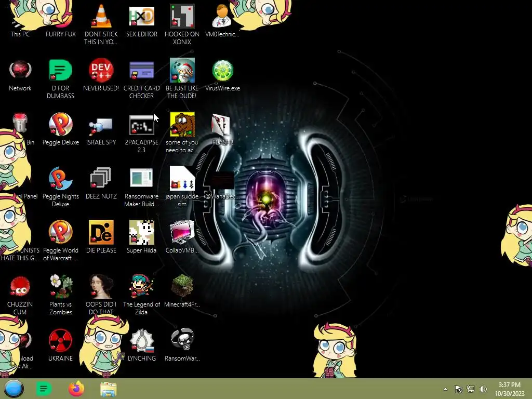Launch Plants vs Zombies shortcut

click(x=61, y=295)
